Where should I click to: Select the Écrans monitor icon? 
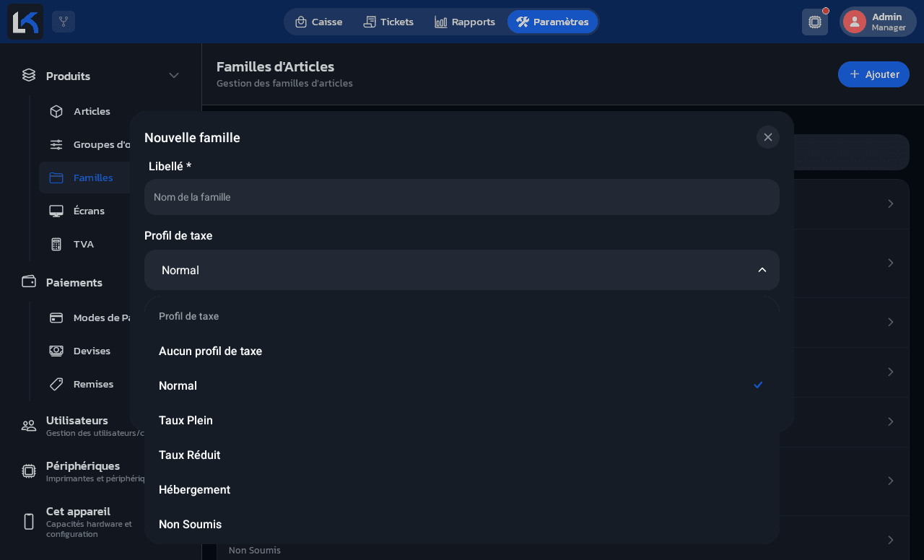[56, 211]
